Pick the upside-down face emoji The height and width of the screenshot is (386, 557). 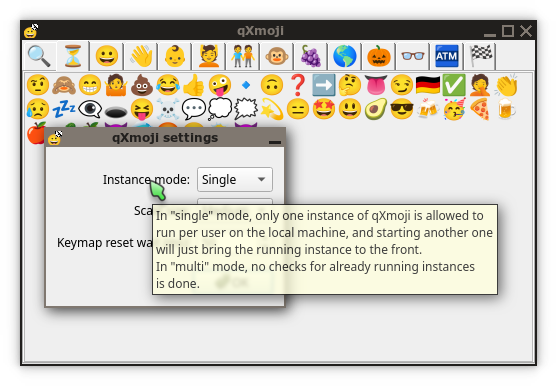[x=272, y=85]
